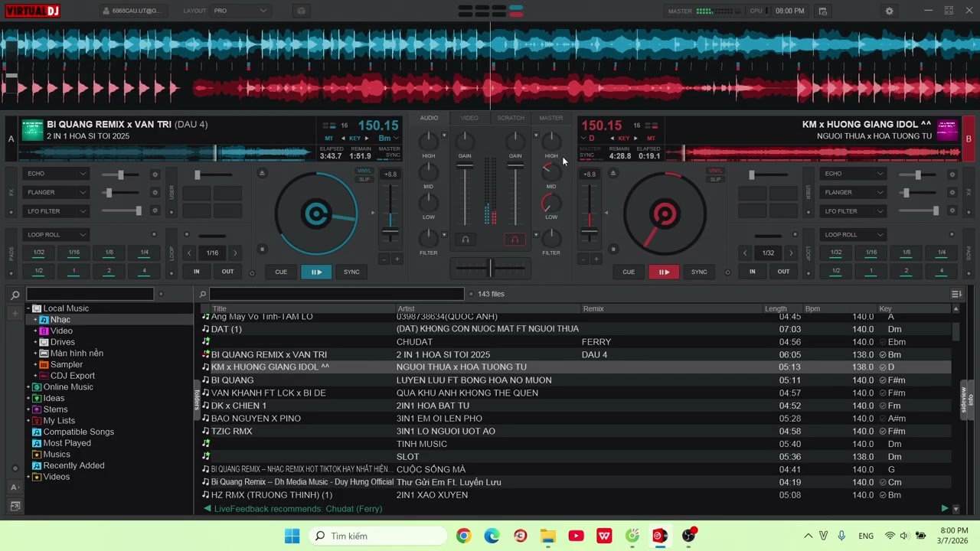Expand the Online Music tree node
This screenshot has width=980, height=551.
pos(28,387)
